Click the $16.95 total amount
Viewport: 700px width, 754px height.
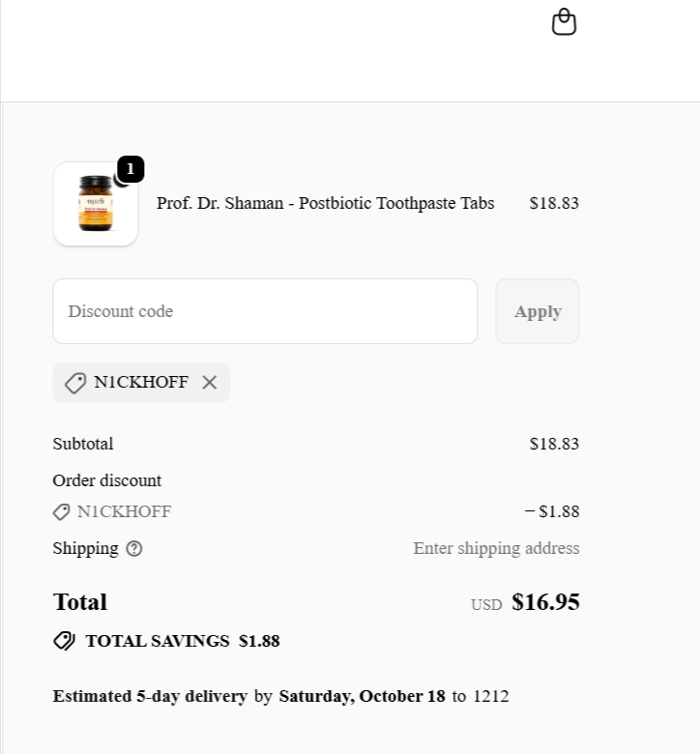[x=545, y=602]
